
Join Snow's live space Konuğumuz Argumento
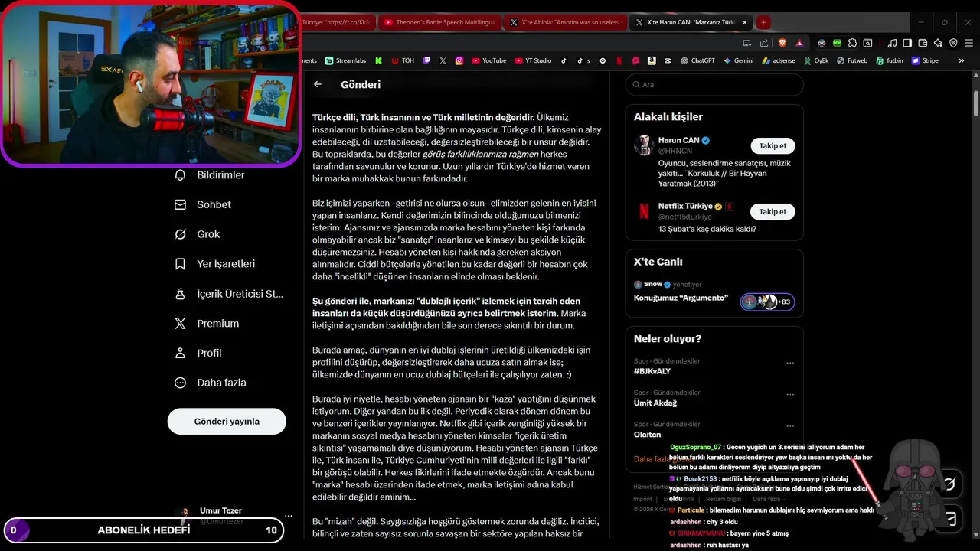coord(681,298)
